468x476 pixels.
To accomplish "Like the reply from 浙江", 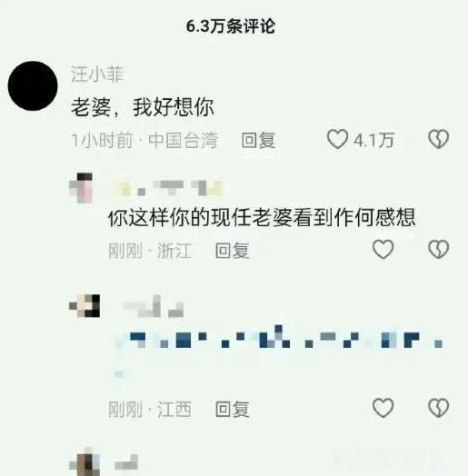I will tap(383, 249).
